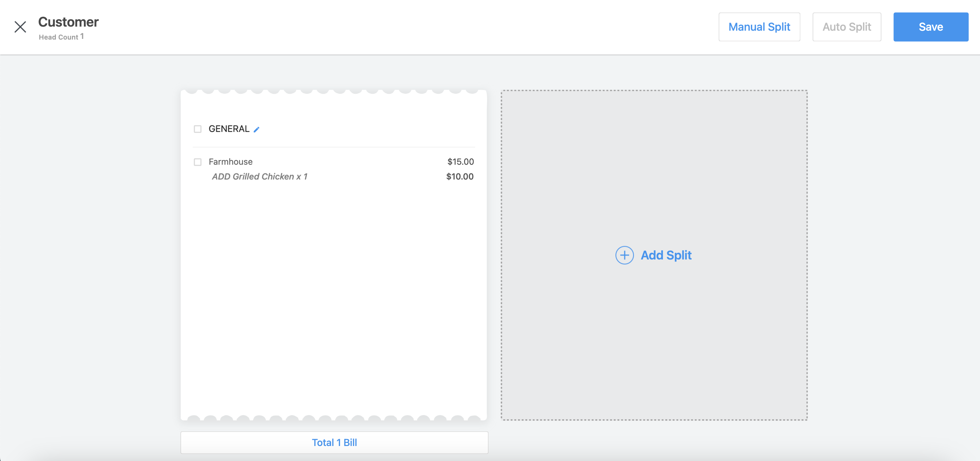The height and width of the screenshot is (461, 980).
Task: Click the X to exit the Customer screen
Action: (20, 27)
